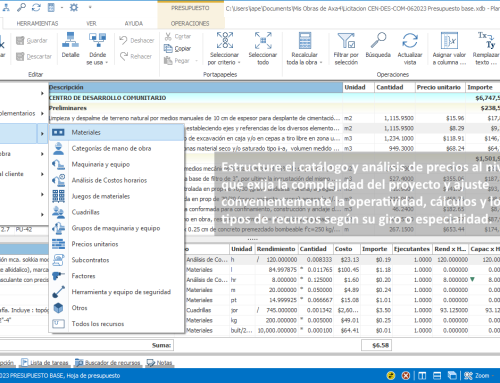The height and width of the screenshot is (383, 500).
Task: Expand the highlighted submenu arrow
Action: (x=42, y=134)
